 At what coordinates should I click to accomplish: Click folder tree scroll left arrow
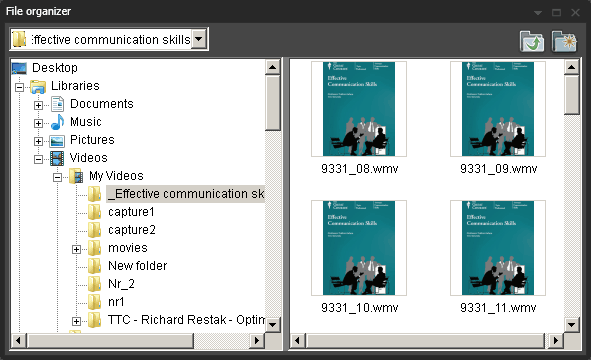click(x=18, y=341)
